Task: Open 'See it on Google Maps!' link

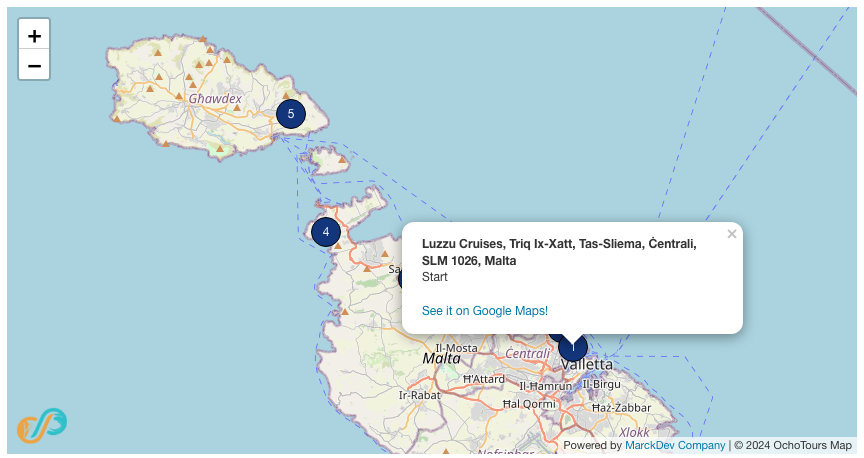Action: click(485, 311)
